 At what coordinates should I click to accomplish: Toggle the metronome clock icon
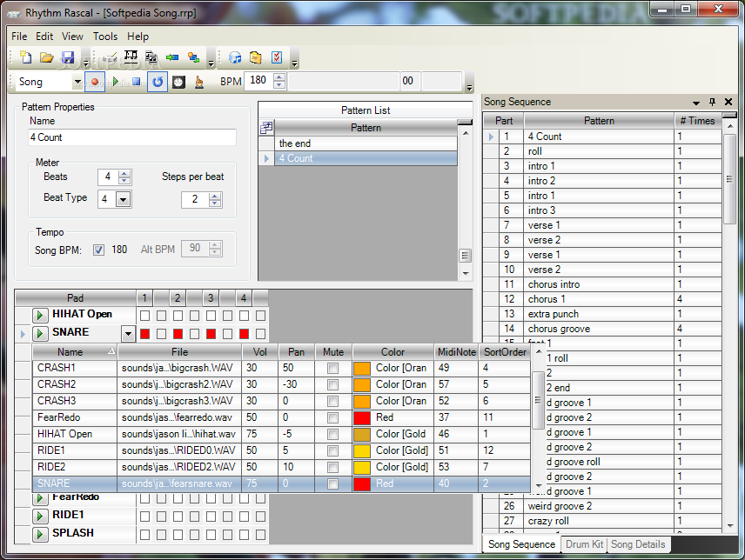tap(178, 82)
